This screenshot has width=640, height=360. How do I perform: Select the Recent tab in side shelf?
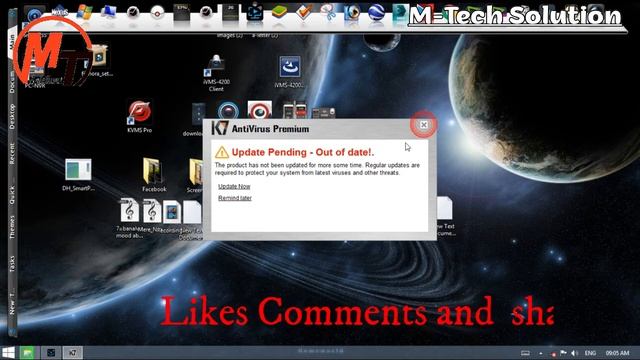[x=12, y=154]
